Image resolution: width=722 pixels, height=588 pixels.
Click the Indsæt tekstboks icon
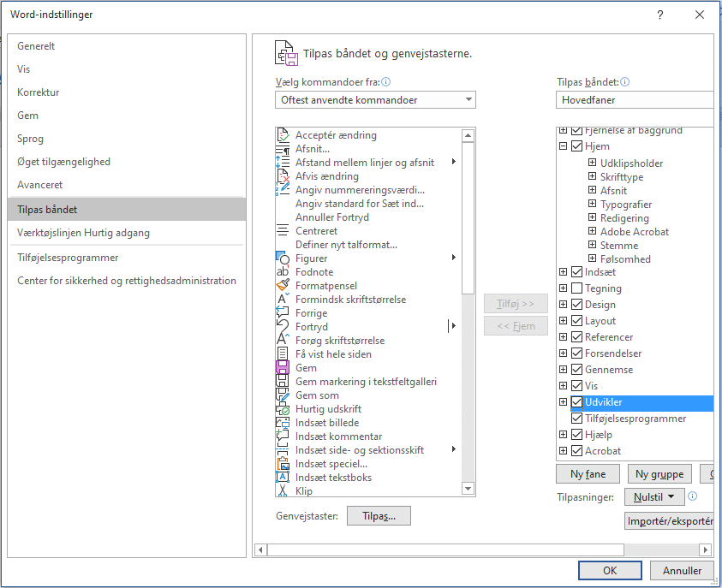(283, 478)
